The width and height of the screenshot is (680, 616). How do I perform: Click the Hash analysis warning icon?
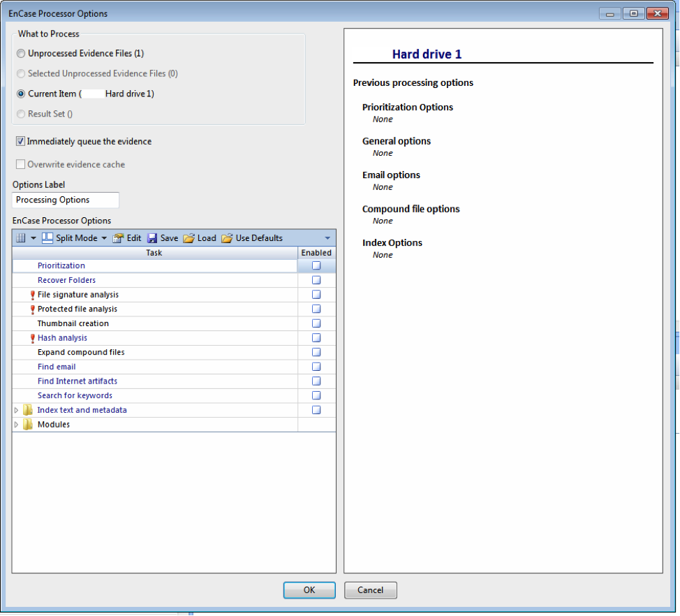(32, 338)
